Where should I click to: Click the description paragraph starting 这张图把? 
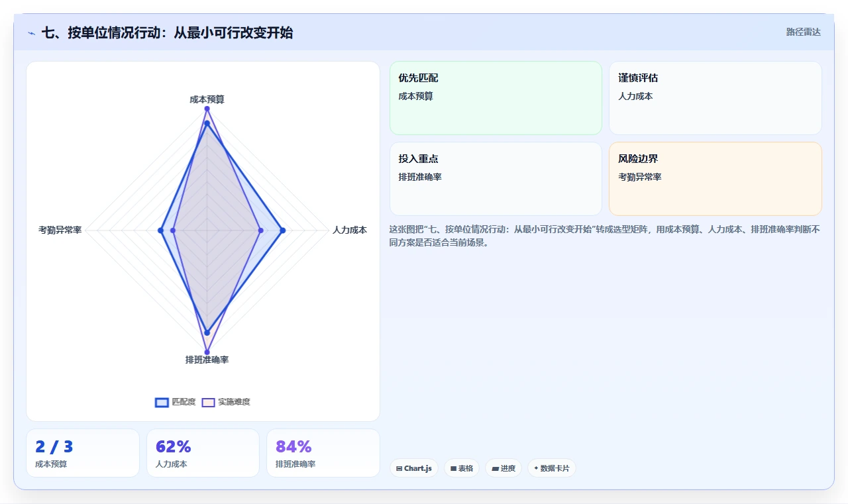pyautogui.click(x=605, y=236)
